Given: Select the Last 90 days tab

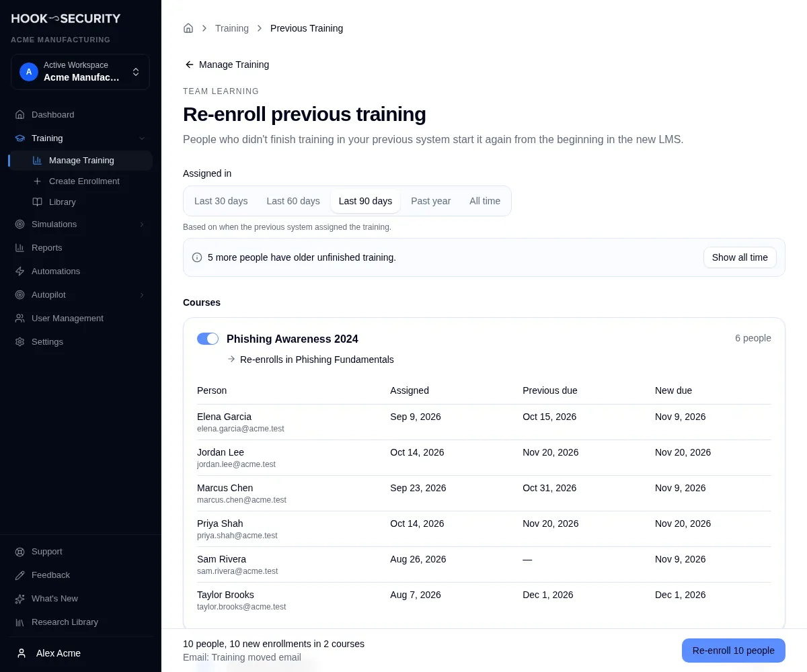Looking at the screenshot, I should click(365, 201).
